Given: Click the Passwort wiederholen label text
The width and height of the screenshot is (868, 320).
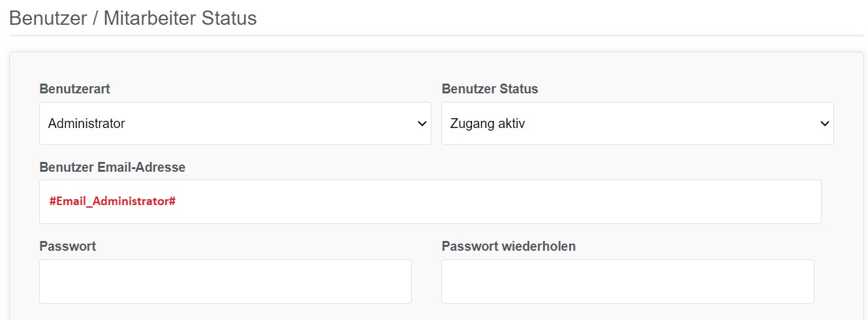Looking at the screenshot, I should click(508, 246).
